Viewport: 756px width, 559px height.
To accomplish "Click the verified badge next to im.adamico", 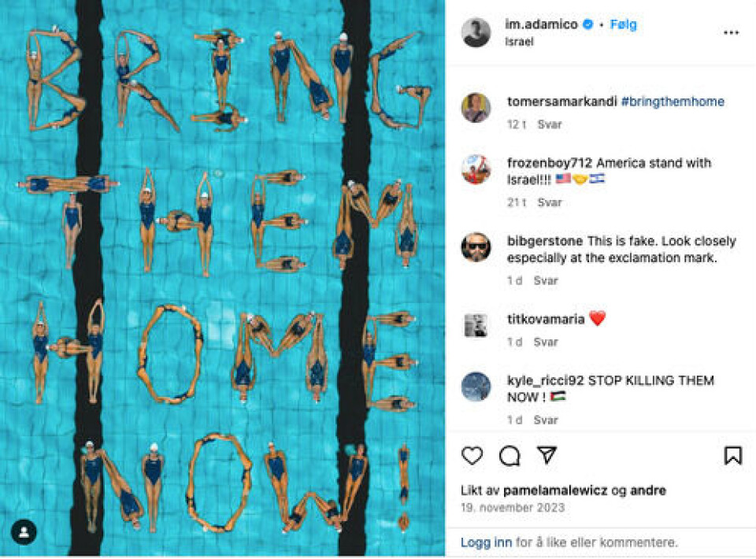I will (587, 24).
